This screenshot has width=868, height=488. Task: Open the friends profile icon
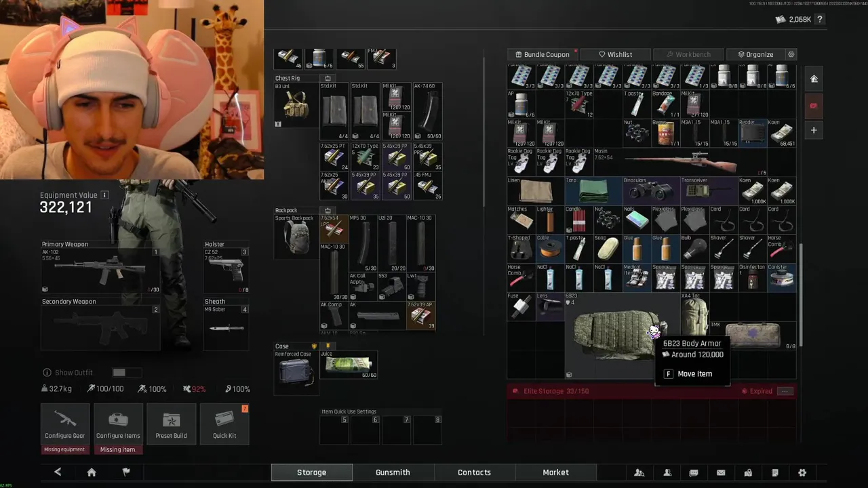point(667,472)
